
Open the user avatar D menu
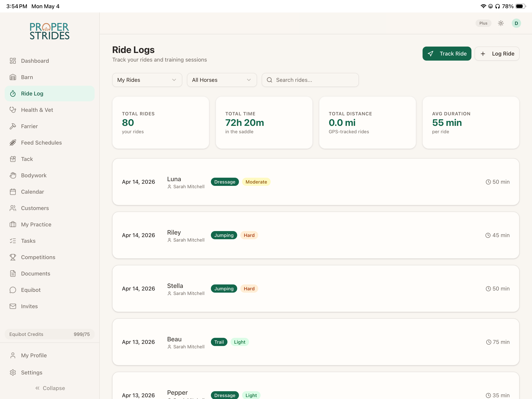(516, 23)
